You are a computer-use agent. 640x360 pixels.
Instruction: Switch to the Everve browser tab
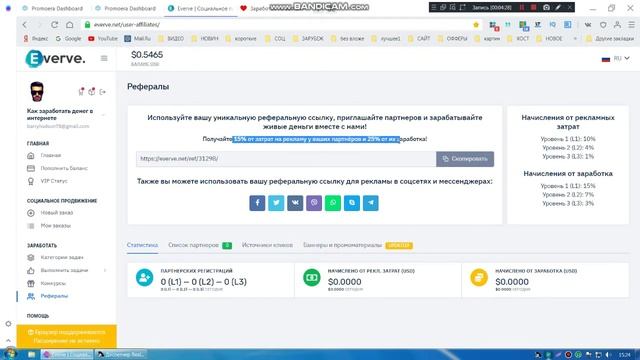click(200, 8)
